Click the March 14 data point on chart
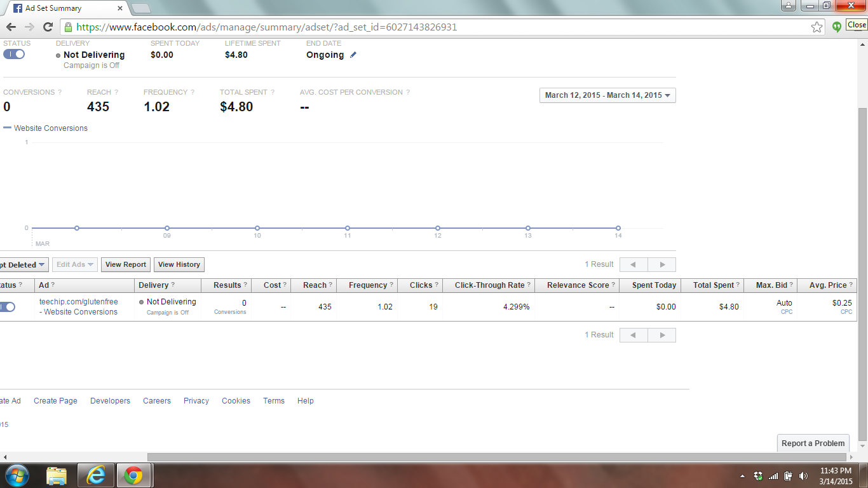Image resolution: width=868 pixels, height=488 pixels. click(618, 228)
